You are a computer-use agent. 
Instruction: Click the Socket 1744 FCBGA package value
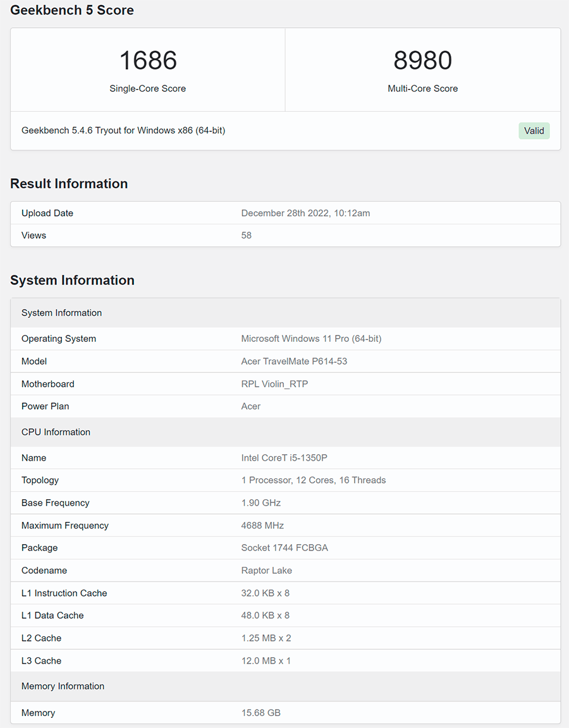click(x=284, y=548)
